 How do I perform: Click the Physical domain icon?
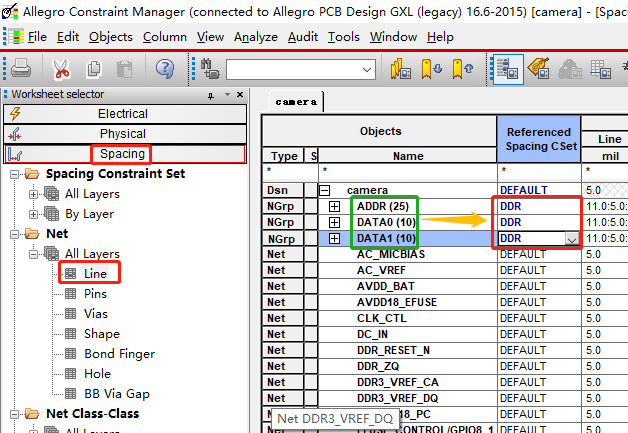[x=15, y=134]
